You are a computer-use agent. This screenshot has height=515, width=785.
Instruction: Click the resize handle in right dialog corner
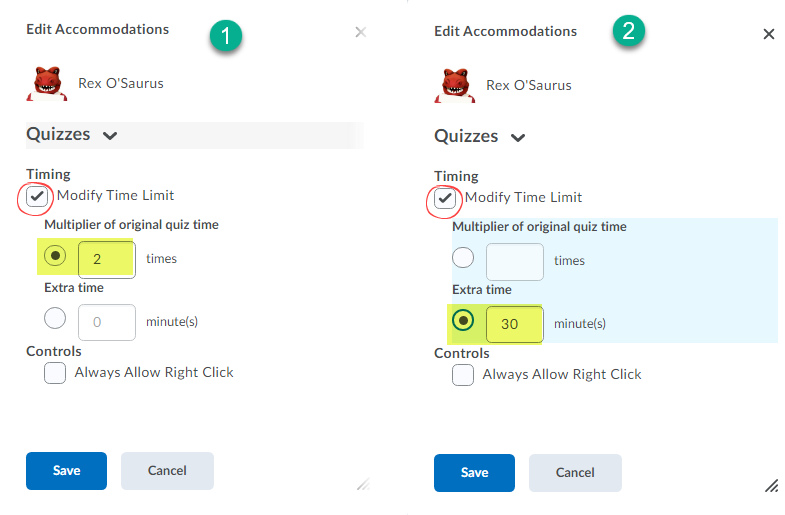pyautogui.click(x=771, y=485)
